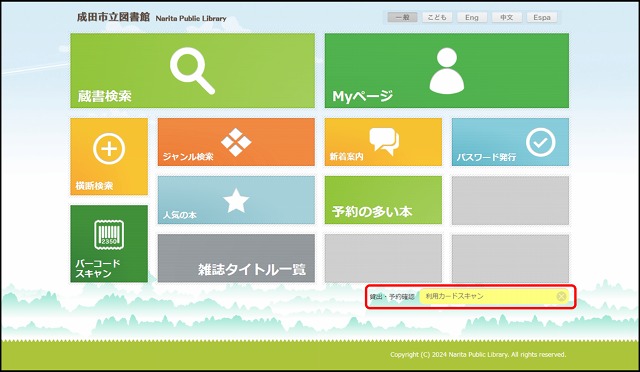Tap the barcode icon for バーコードスキャン
Image resolution: width=640 pixels, height=372 pixels.
coord(109,235)
